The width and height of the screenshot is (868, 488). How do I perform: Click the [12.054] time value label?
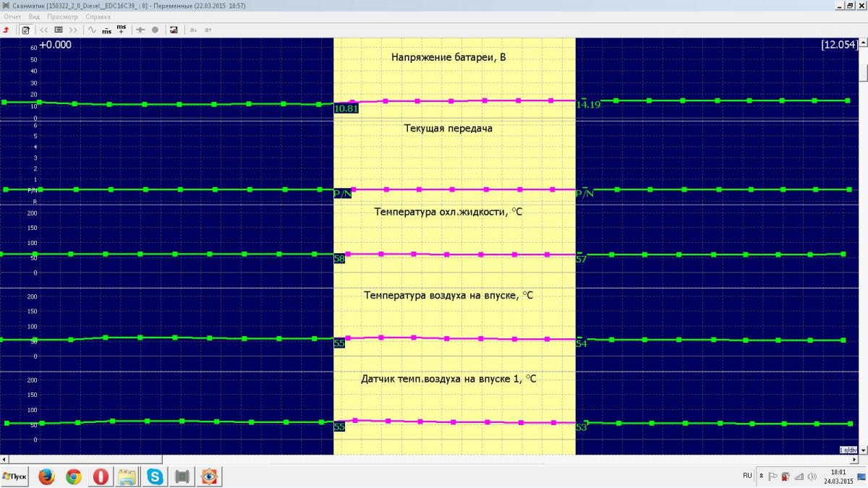tap(839, 45)
